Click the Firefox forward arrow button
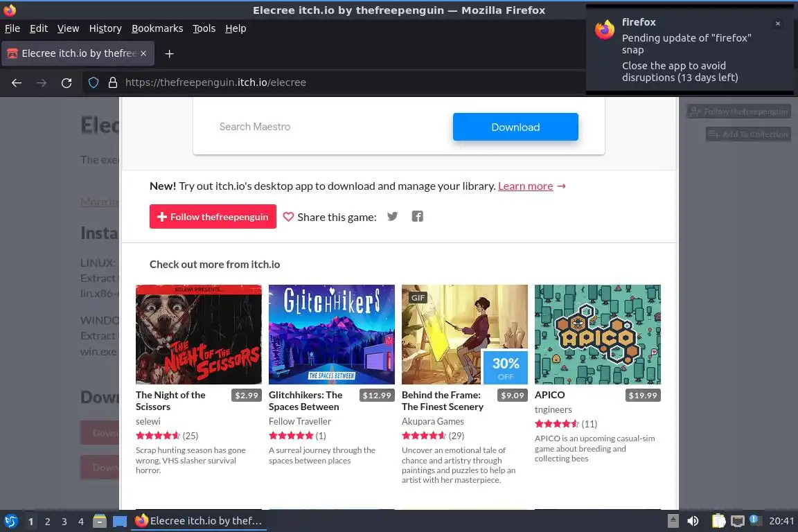Image resolution: width=798 pixels, height=532 pixels. click(x=42, y=82)
